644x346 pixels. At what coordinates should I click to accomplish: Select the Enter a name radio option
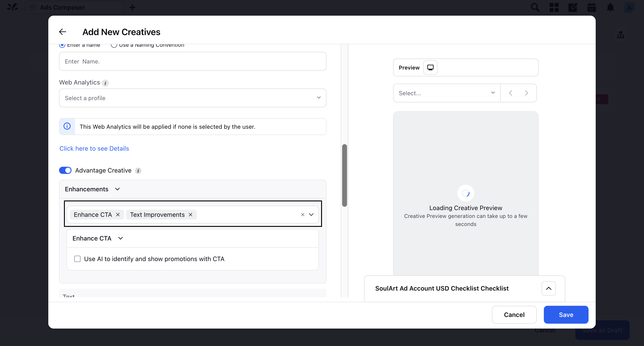tap(62, 45)
